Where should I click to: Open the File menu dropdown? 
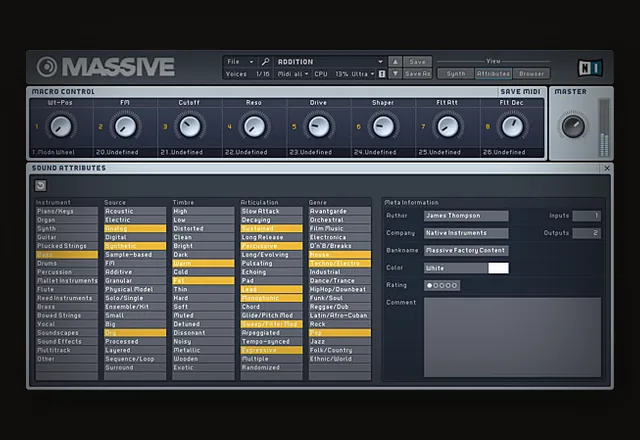click(x=240, y=62)
